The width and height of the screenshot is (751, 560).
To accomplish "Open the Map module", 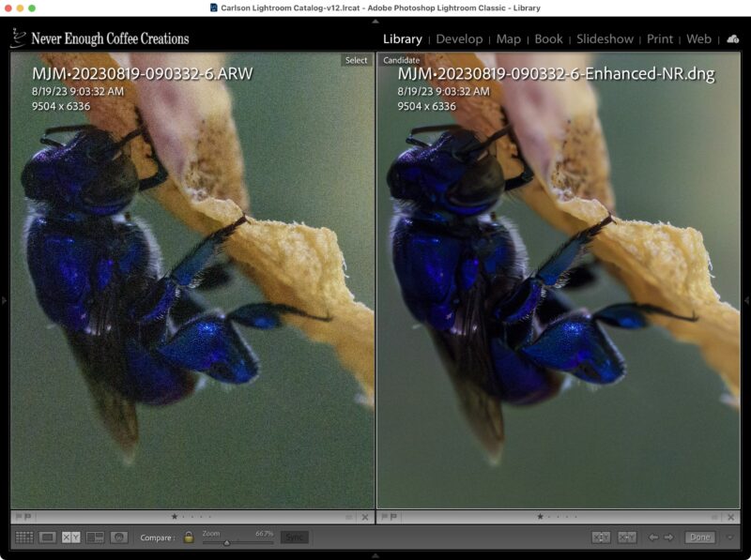I will tap(508, 38).
